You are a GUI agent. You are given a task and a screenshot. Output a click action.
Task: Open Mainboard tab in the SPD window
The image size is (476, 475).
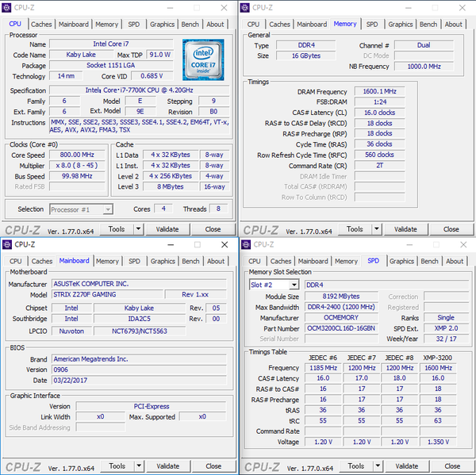313,261
